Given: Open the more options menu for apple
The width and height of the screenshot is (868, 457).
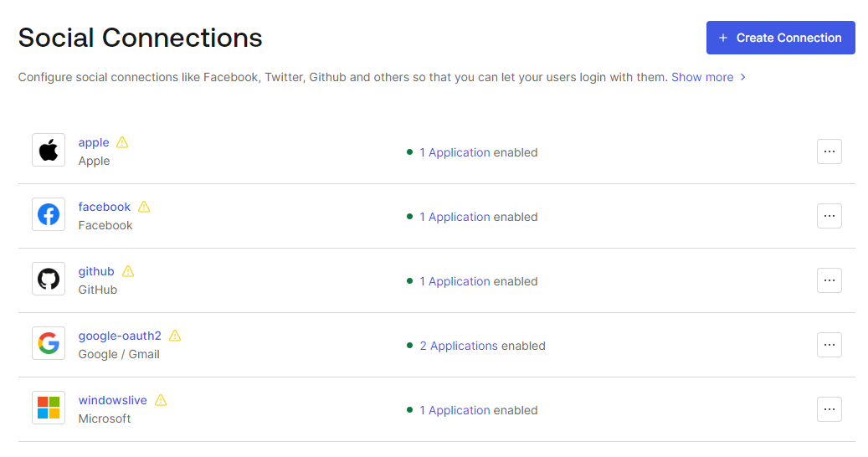Looking at the screenshot, I should click(x=829, y=151).
